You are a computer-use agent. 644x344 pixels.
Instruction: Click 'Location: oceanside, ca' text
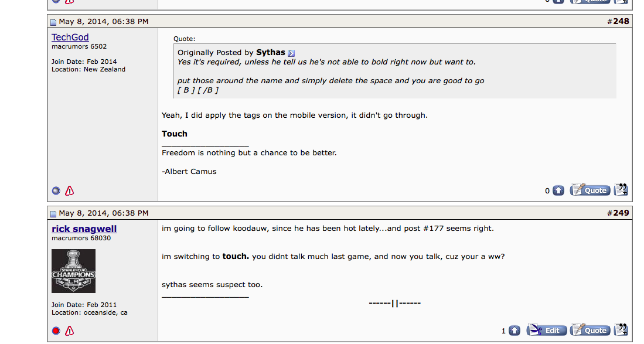pos(90,312)
